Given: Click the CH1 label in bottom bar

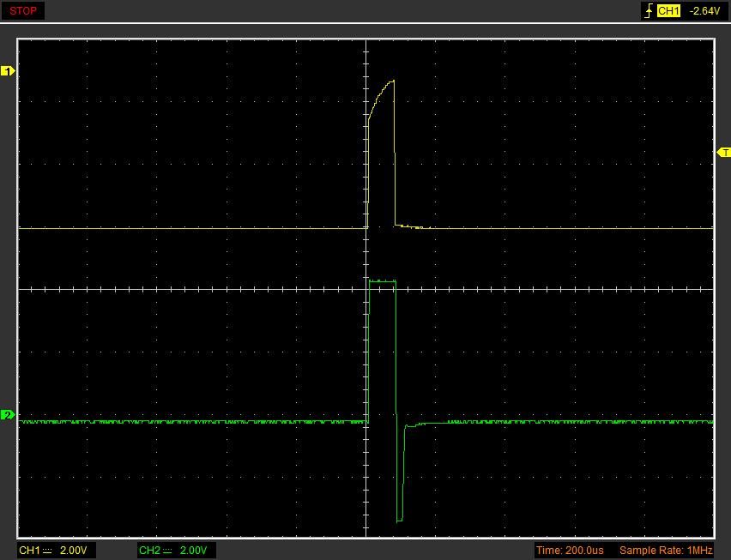Looking at the screenshot, I should click(x=29, y=550).
